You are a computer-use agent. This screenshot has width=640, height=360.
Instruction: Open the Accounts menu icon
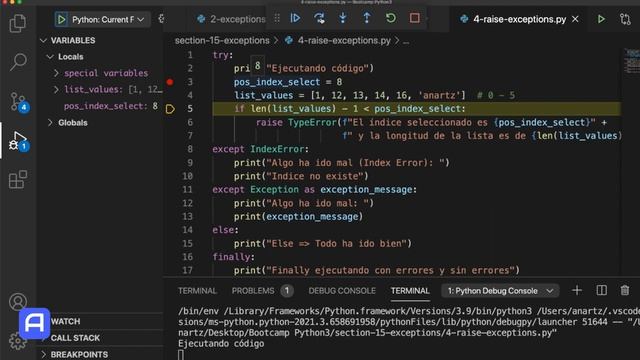tap(18, 302)
